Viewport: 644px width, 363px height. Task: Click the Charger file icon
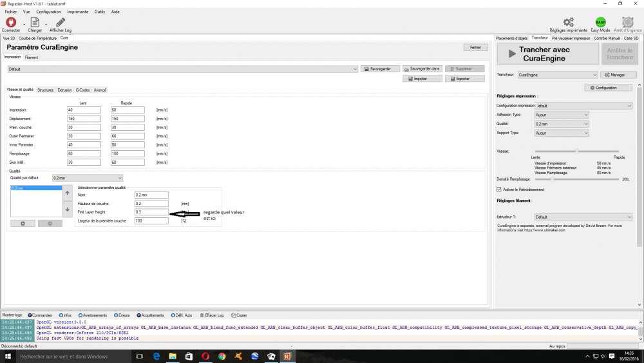(x=35, y=22)
